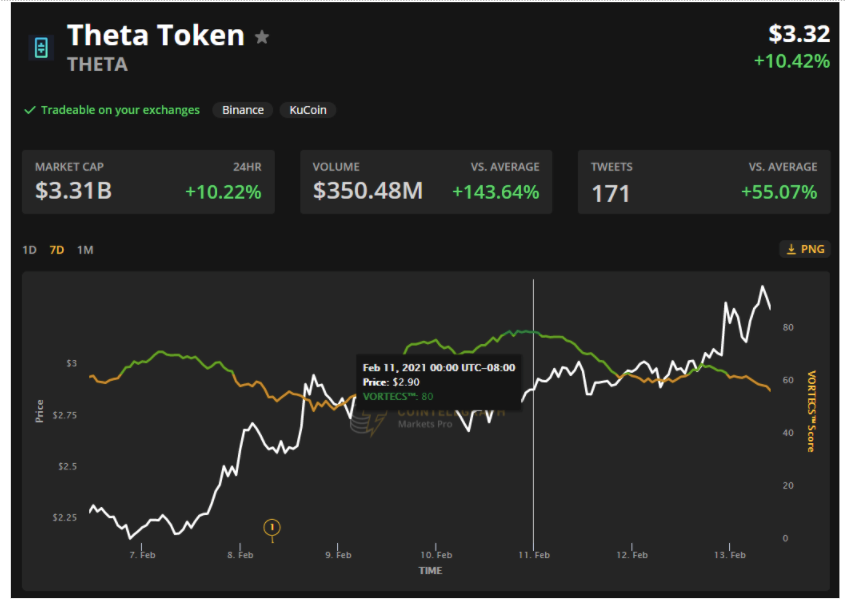Click the 13. Feb date on time axis
846x606 pixels.
pos(730,555)
